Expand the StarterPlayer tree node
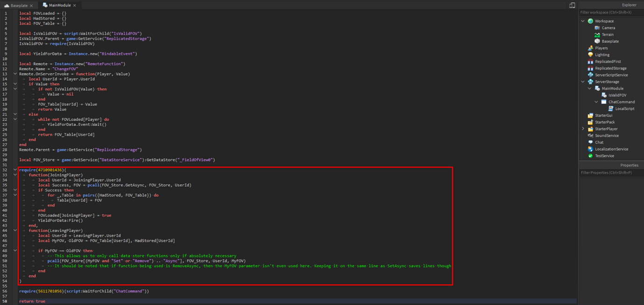Viewport: 644px width, 305px height. (x=582, y=128)
